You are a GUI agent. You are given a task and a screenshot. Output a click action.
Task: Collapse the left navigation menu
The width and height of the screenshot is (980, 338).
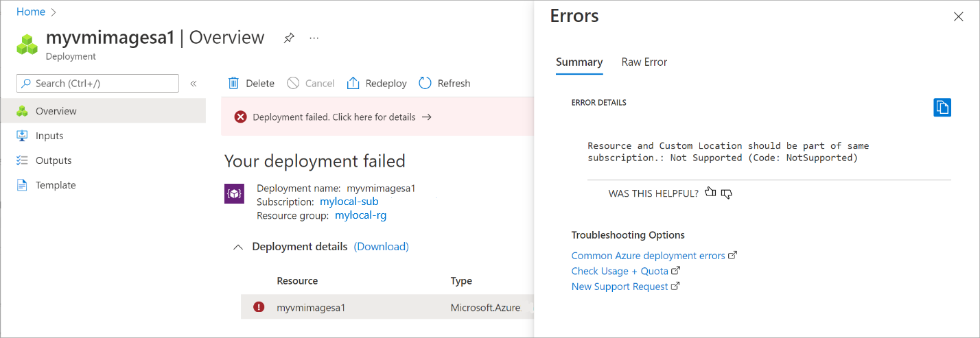coord(194,84)
